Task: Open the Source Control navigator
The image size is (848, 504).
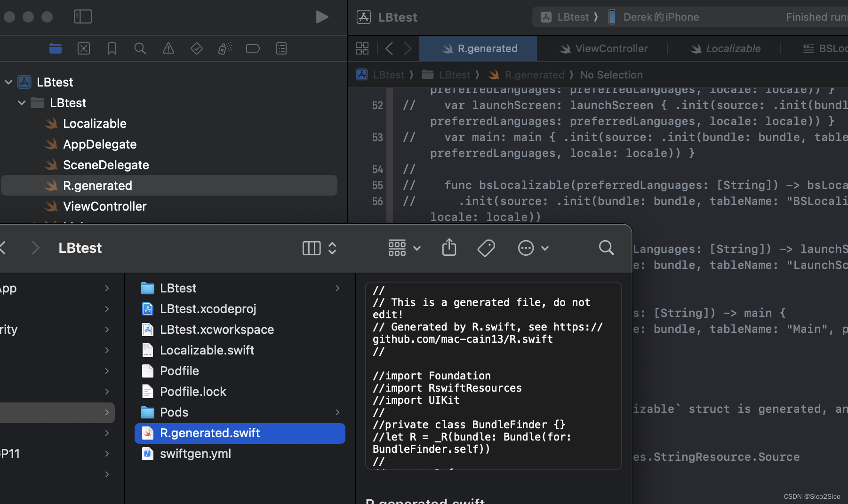Action: click(84, 48)
